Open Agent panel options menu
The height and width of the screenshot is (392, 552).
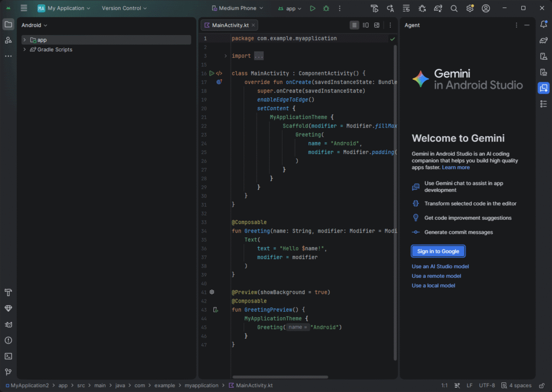pos(516,25)
